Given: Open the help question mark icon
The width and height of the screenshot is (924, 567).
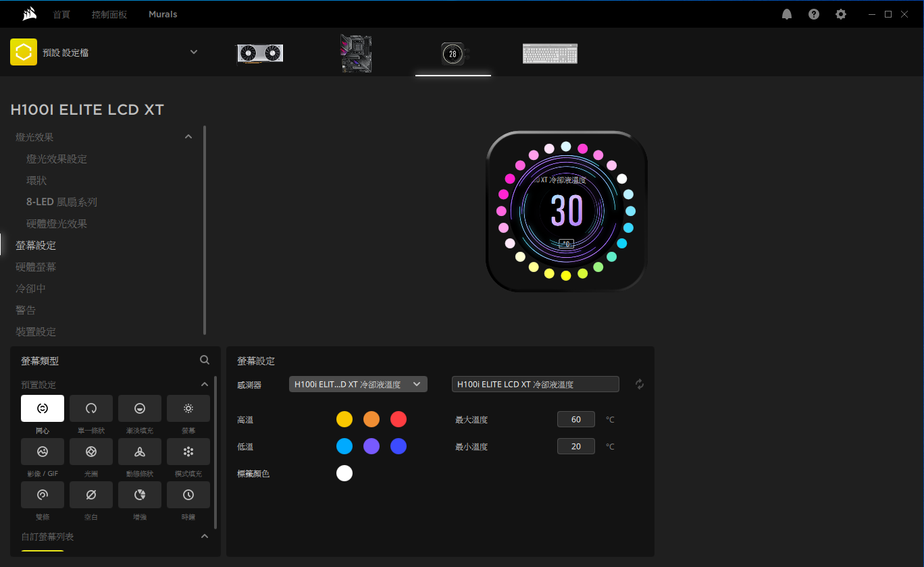Looking at the screenshot, I should click(x=814, y=14).
